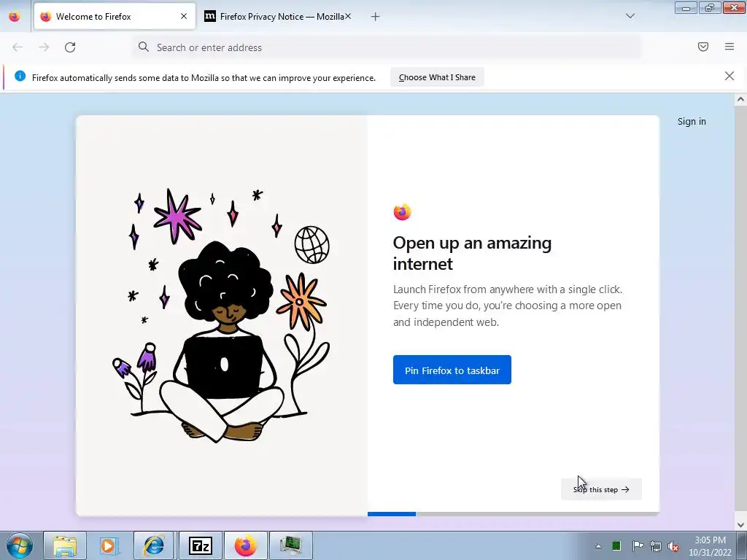Click the Firefox taskbar icon
This screenshot has height=560, width=747.
(245, 545)
